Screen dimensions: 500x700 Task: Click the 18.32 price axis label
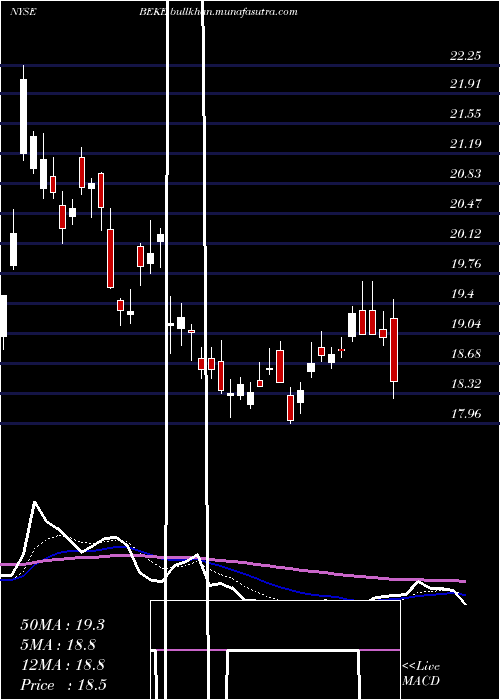coord(465,384)
